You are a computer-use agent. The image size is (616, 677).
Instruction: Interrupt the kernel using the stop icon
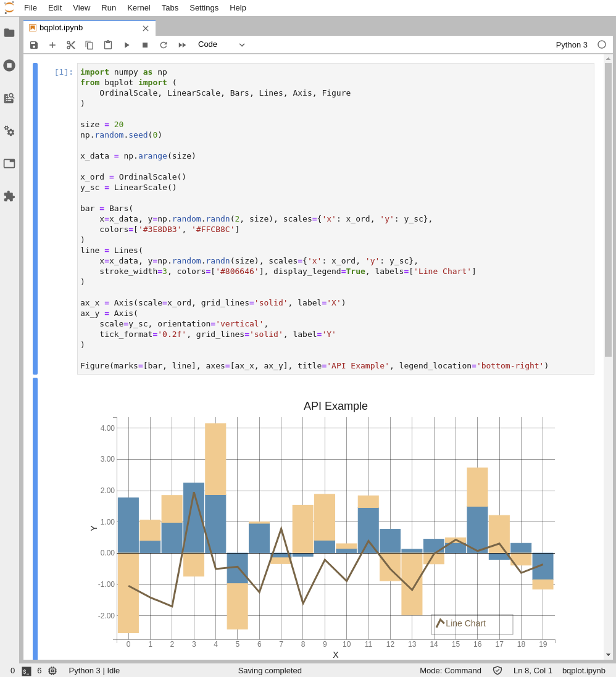[144, 44]
